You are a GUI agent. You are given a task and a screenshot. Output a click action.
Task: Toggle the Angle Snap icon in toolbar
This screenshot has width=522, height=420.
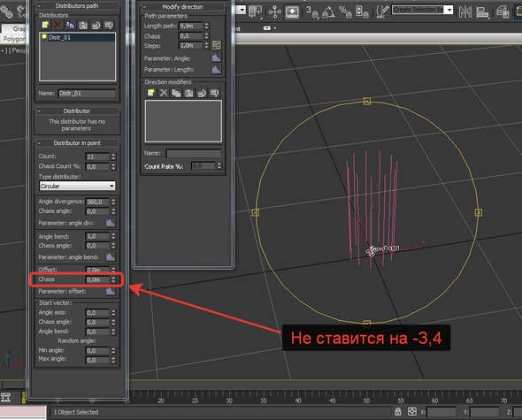pos(328,12)
